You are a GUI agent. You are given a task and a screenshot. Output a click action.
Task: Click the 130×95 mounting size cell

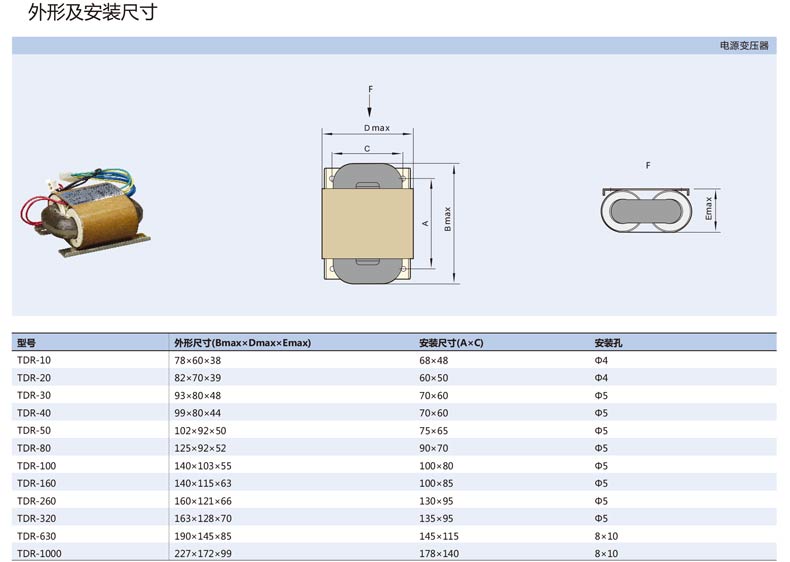[x=436, y=501]
